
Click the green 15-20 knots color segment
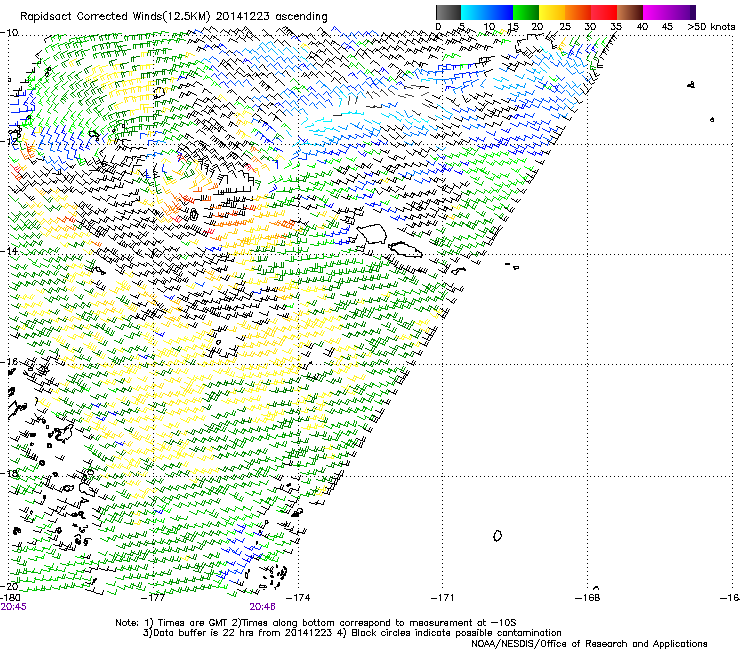click(526, 12)
